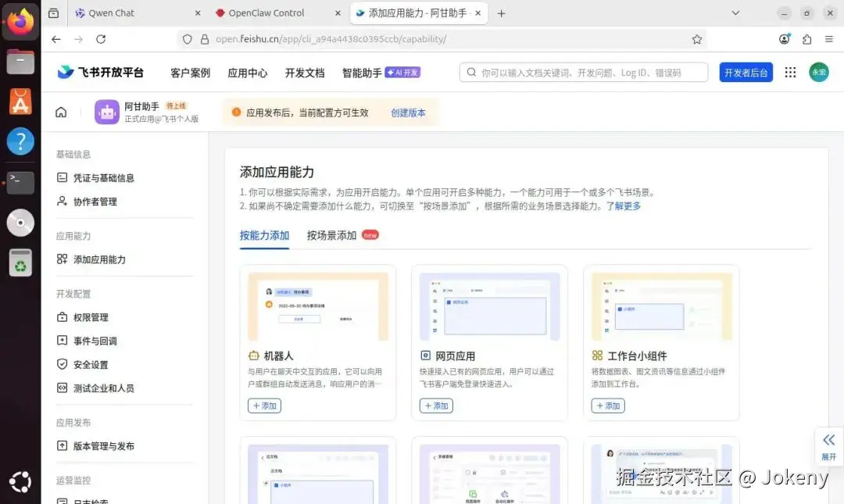The height and width of the screenshot is (504, 844).
Task: Add the 网页应用 capability
Action: point(436,406)
